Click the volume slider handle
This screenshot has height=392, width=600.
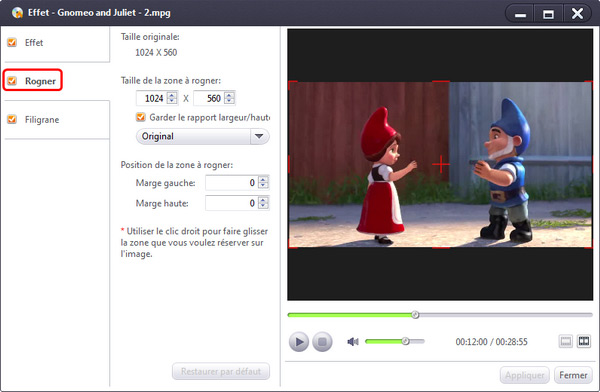coord(405,341)
